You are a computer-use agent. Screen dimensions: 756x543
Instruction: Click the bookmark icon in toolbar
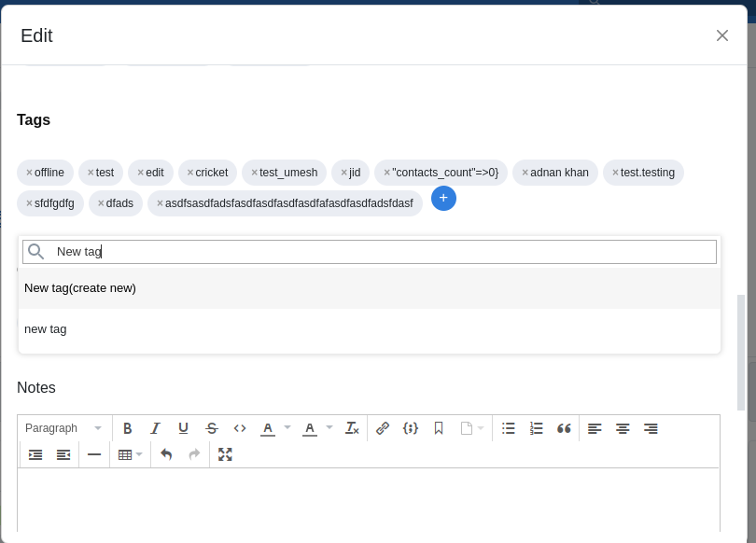pyautogui.click(x=439, y=428)
